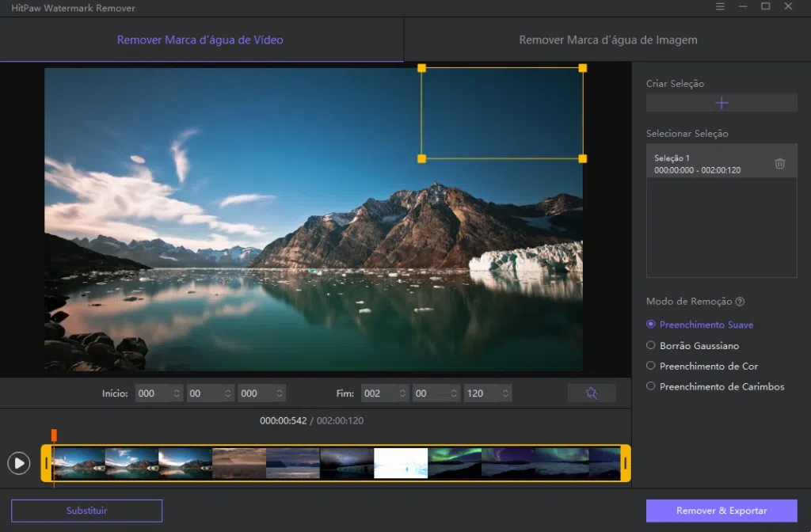
Task: Adjust Início hours stepper arrows
Action: [177, 393]
